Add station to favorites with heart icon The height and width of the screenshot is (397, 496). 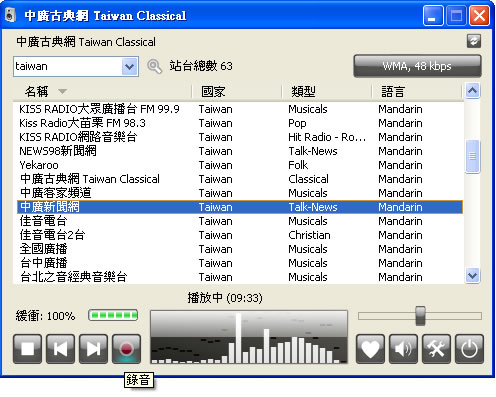(370, 349)
